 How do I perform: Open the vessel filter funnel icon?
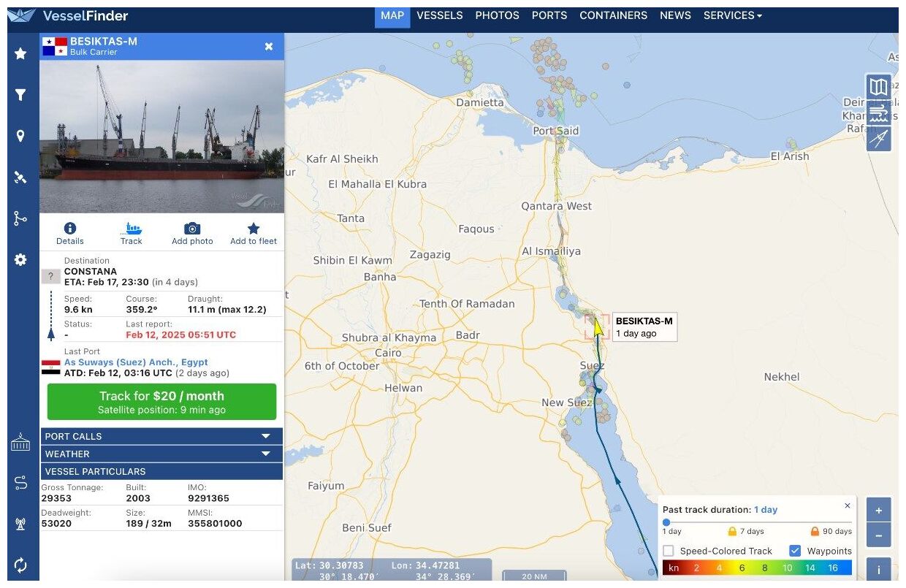pyautogui.click(x=20, y=95)
